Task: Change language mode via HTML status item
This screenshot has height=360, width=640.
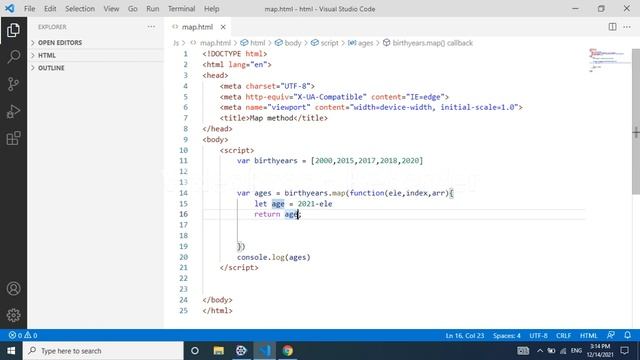Action: point(589,336)
